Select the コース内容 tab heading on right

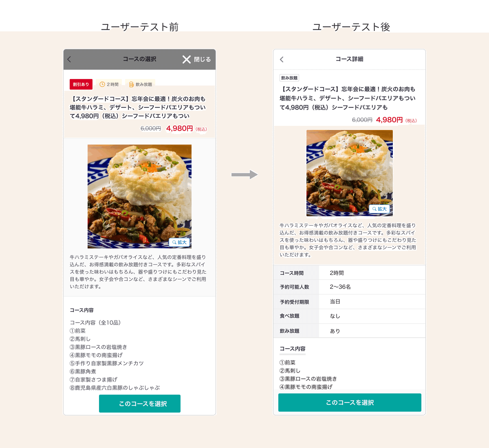point(293,349)
